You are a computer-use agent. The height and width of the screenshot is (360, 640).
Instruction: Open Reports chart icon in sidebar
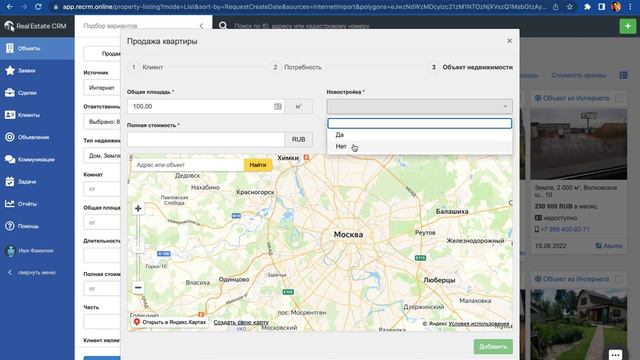(x=10, y=204)
